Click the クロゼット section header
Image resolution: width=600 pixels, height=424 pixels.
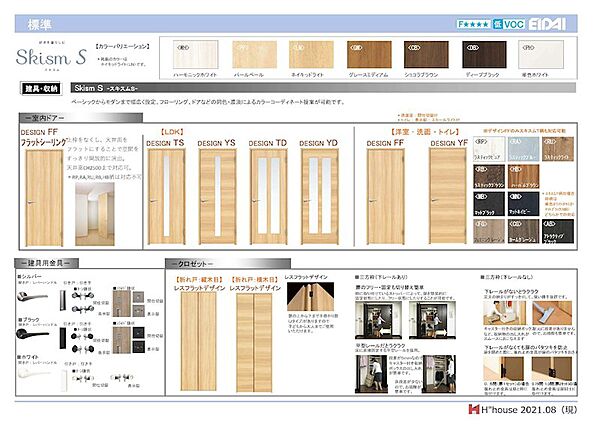click(x=228, y=264)
